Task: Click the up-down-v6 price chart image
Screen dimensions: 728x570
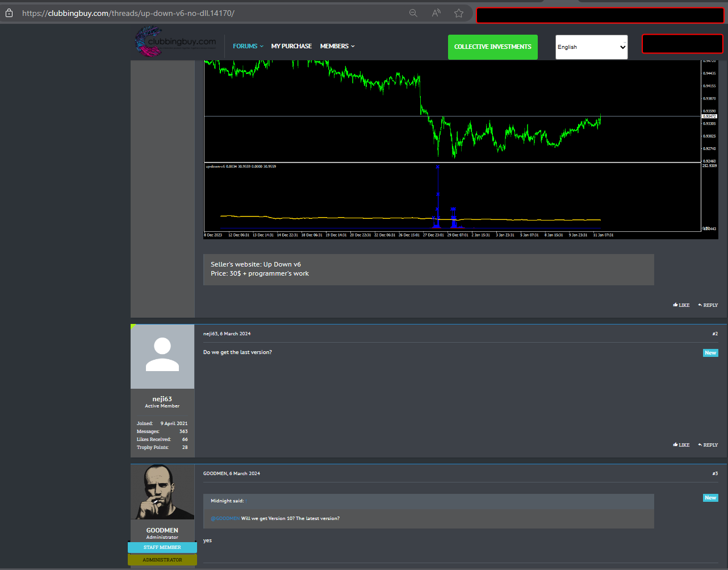Action: point(460,149)
